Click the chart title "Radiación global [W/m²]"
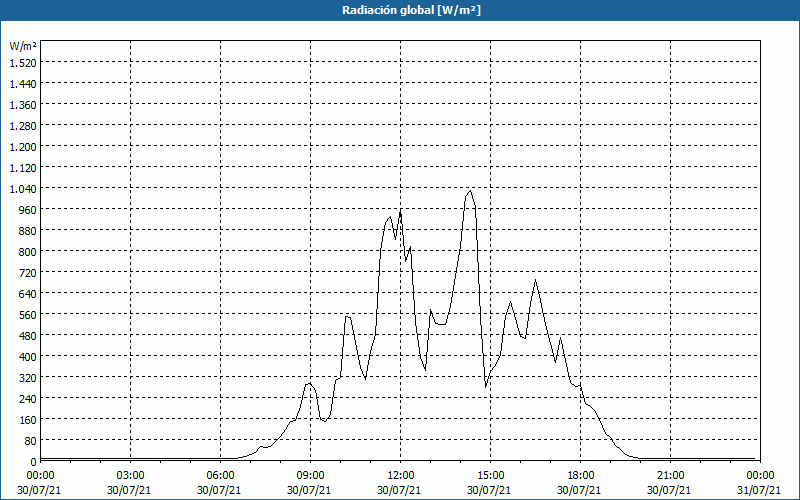This screenshot has height=500, width=800. tap(411, 10)
